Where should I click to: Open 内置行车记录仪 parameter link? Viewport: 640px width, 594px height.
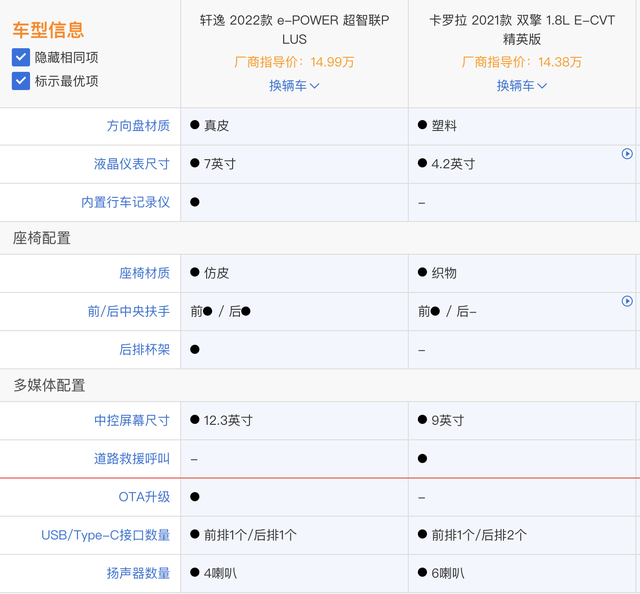(x=126, y=202)
